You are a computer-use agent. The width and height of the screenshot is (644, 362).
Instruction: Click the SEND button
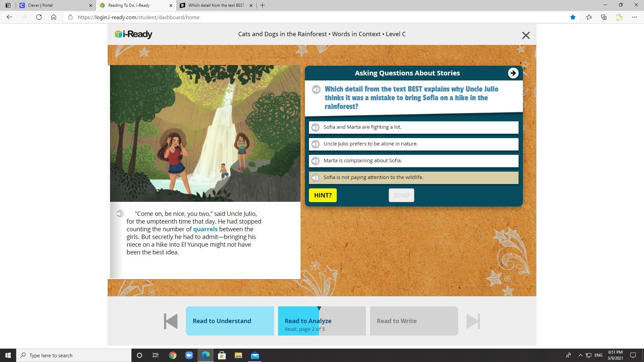(401, 195)
